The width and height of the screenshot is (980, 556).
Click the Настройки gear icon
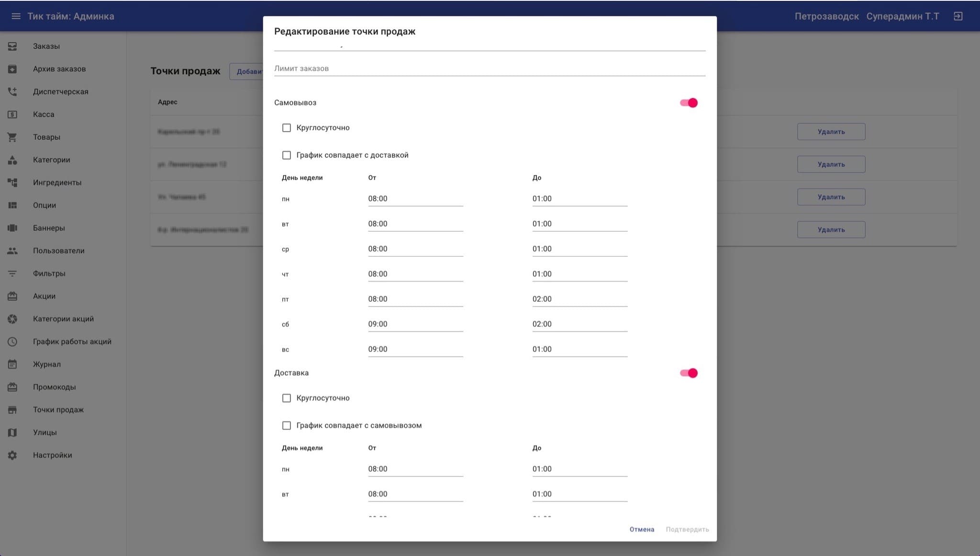(12, 455)
